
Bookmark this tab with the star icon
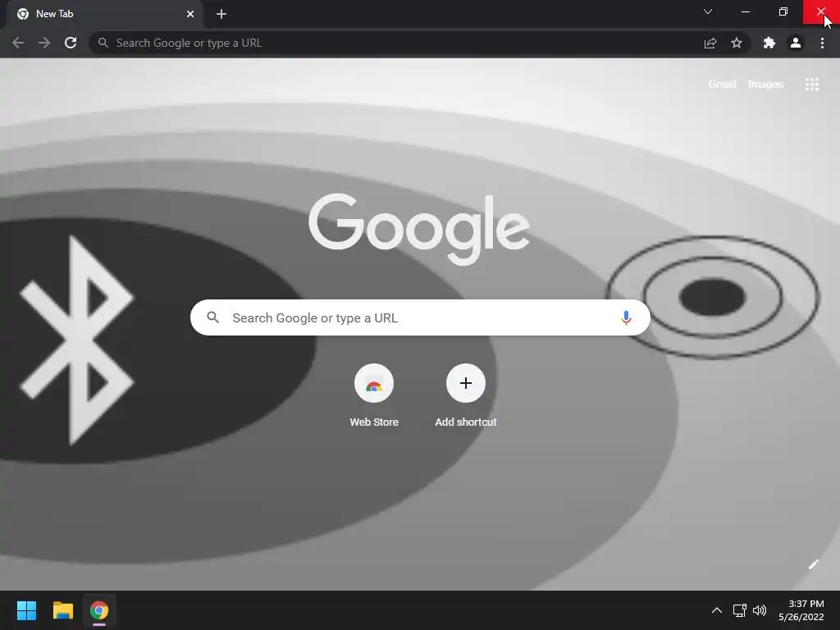click(737, 43)
